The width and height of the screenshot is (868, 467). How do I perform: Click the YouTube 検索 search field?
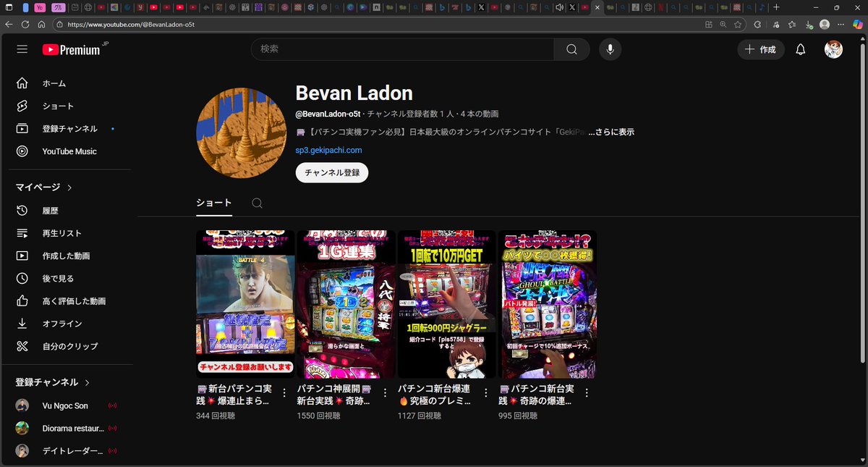click(402, 49)
